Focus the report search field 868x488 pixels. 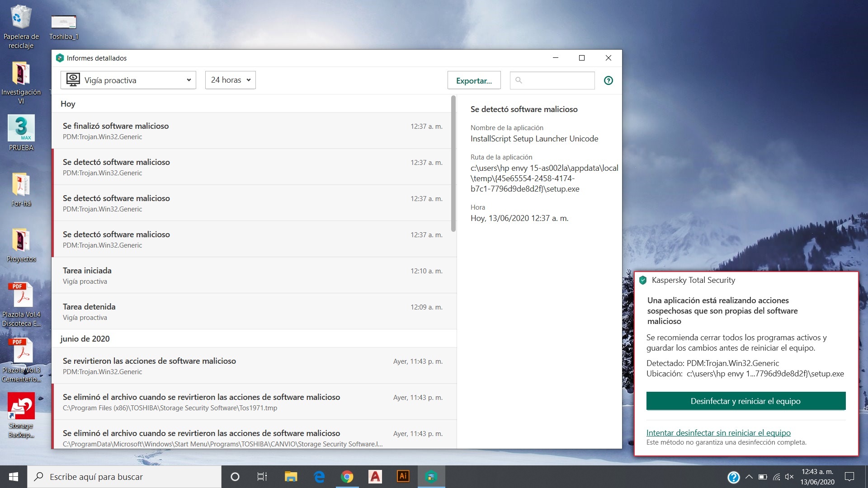(x=552, y=80)
